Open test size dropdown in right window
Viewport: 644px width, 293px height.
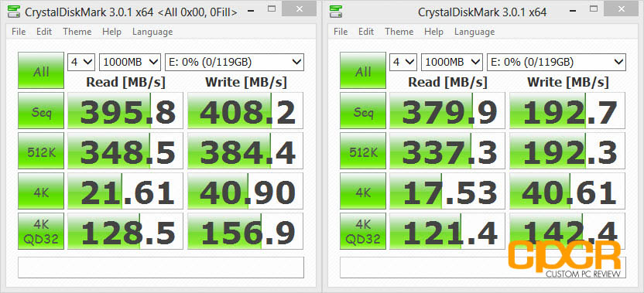(x=452, y=62)
